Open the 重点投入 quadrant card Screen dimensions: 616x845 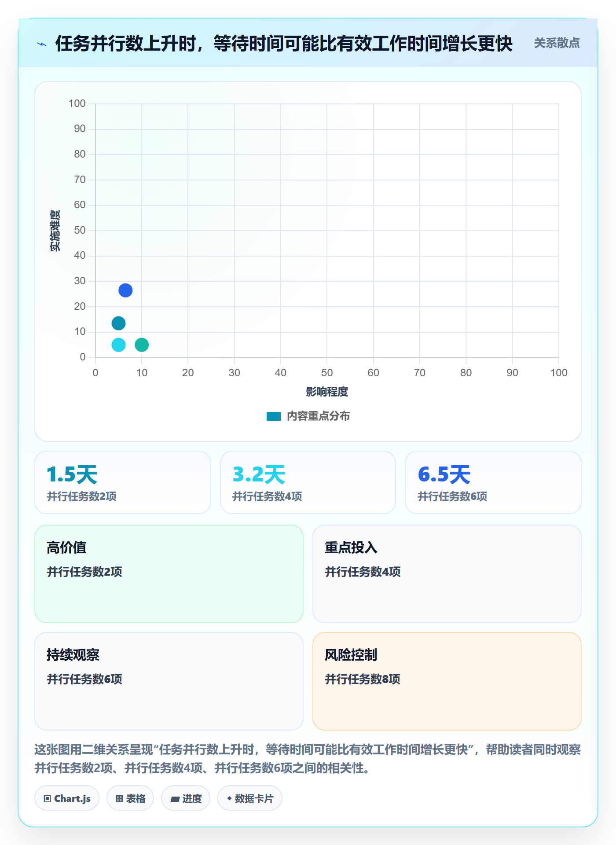coord(447,574)
